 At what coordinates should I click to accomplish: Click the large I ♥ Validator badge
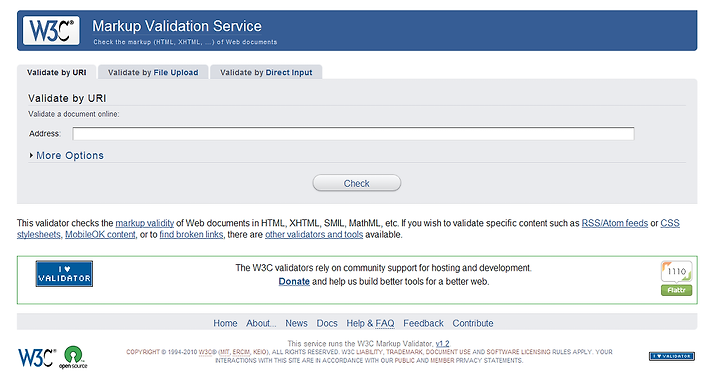(64, 274)
